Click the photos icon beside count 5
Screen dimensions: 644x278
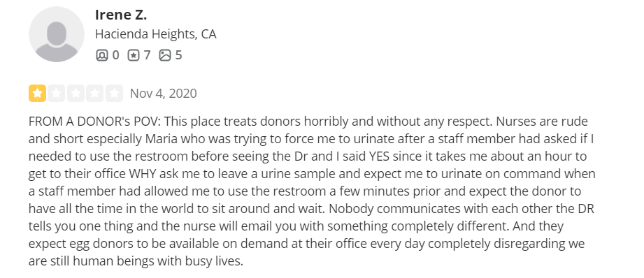coord(165,55)
